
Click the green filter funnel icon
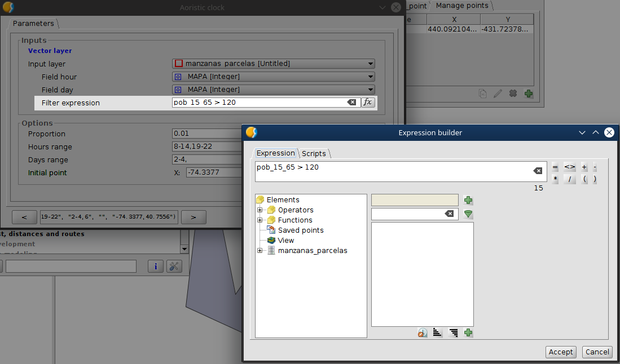468,214
